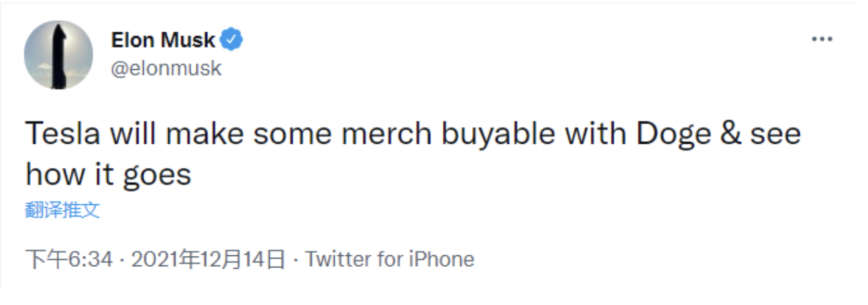868x305 pixels.
Task: Click the Elon Musk display name
Action: 163,40
